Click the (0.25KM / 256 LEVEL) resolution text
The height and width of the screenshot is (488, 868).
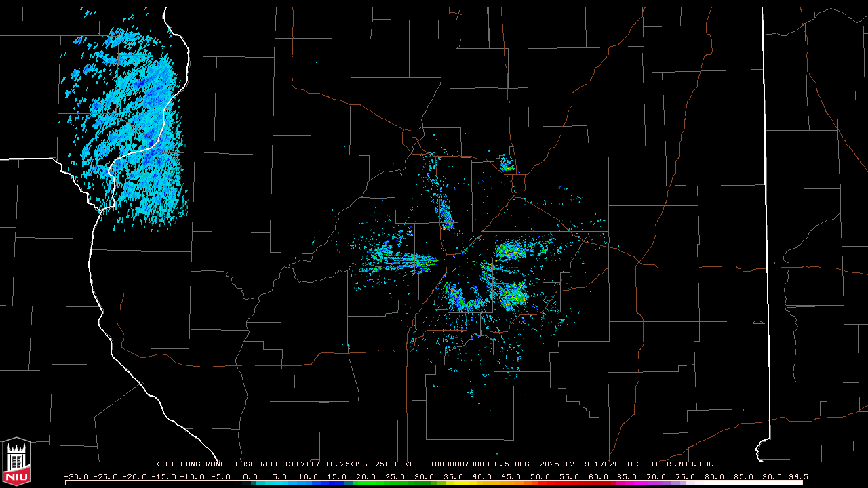375,464
